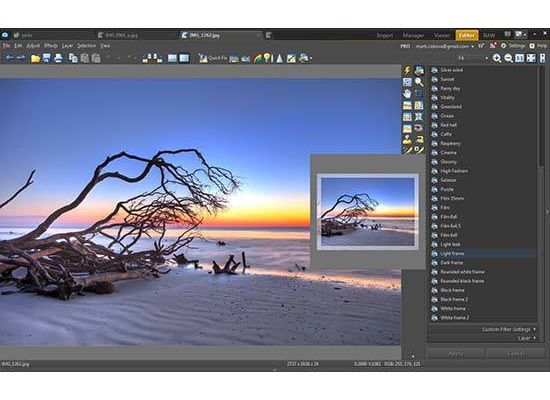Save the image using the floppy disk icon

click(x=47, y=58)
